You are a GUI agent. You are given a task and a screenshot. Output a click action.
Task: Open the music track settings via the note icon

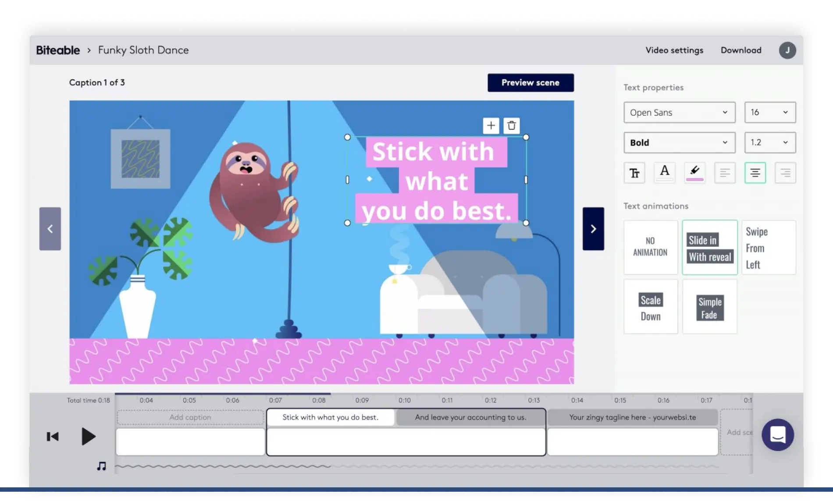[101, 466]
